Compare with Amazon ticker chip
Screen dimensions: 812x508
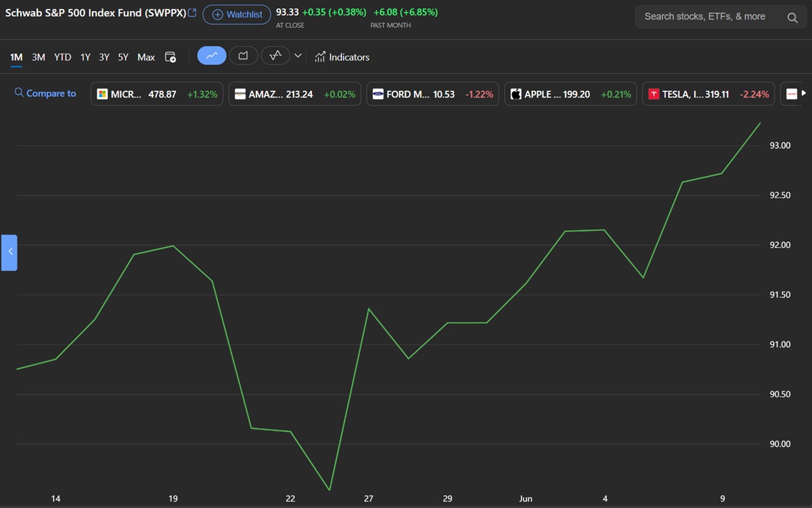[294, 94]
